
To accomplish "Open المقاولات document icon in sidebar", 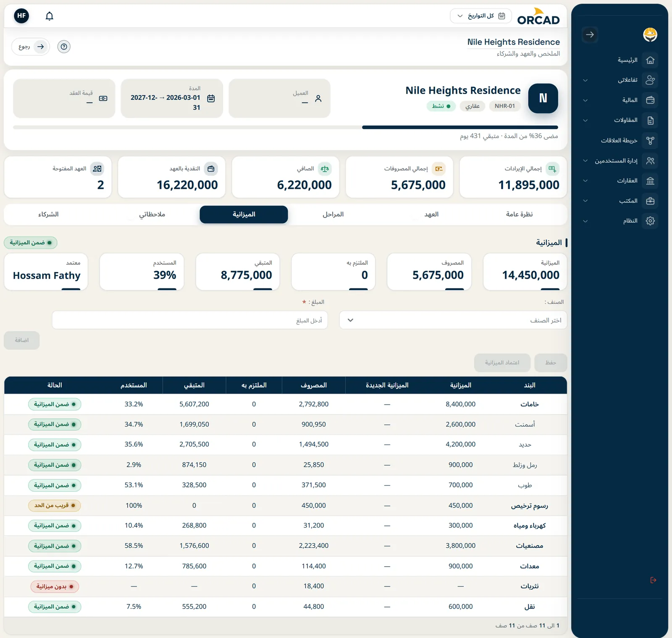I will click(x=650, y=120).
